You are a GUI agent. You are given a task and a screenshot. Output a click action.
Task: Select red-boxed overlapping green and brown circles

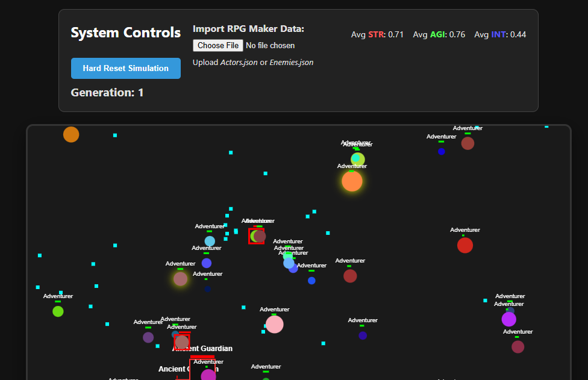pyautogui.click(x=257, y=236)
